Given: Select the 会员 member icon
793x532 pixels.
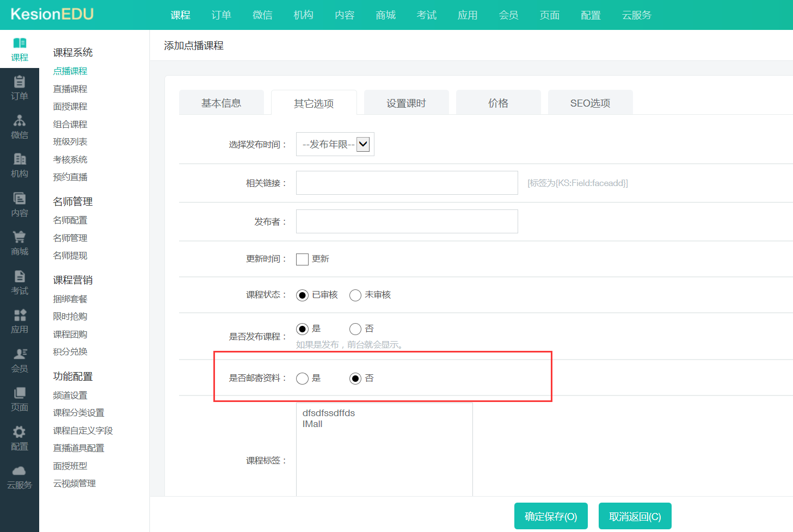Looking at the screenshot, I should click(19, 354).
